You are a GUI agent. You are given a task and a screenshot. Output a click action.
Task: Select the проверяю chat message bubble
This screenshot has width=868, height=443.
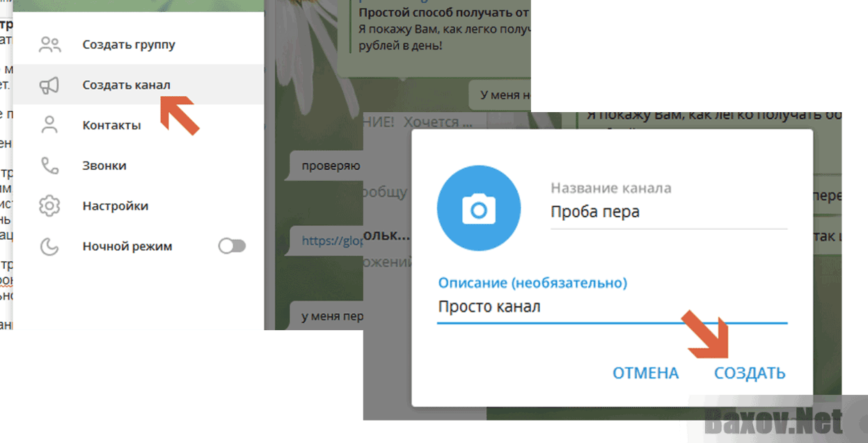331,165
